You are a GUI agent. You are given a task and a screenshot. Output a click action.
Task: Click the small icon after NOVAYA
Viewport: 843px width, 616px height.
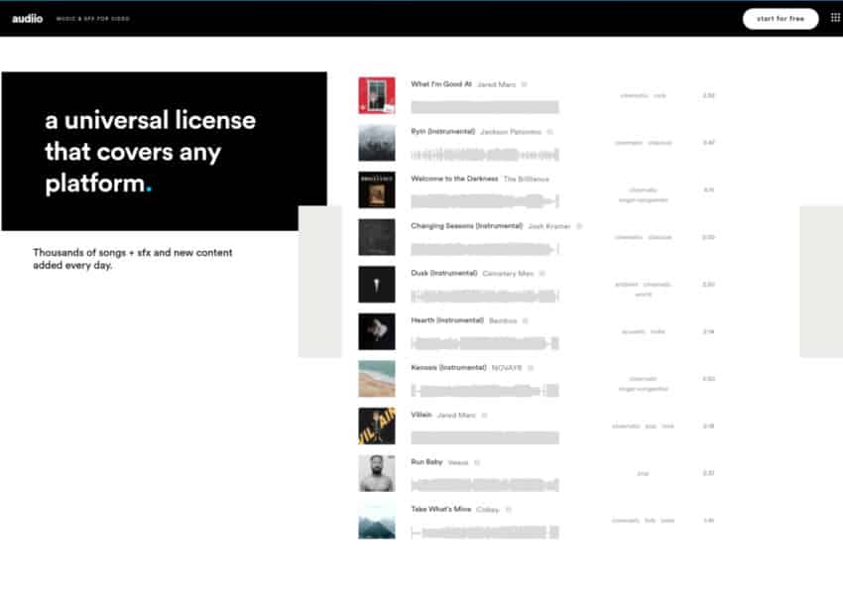(531, 367)
